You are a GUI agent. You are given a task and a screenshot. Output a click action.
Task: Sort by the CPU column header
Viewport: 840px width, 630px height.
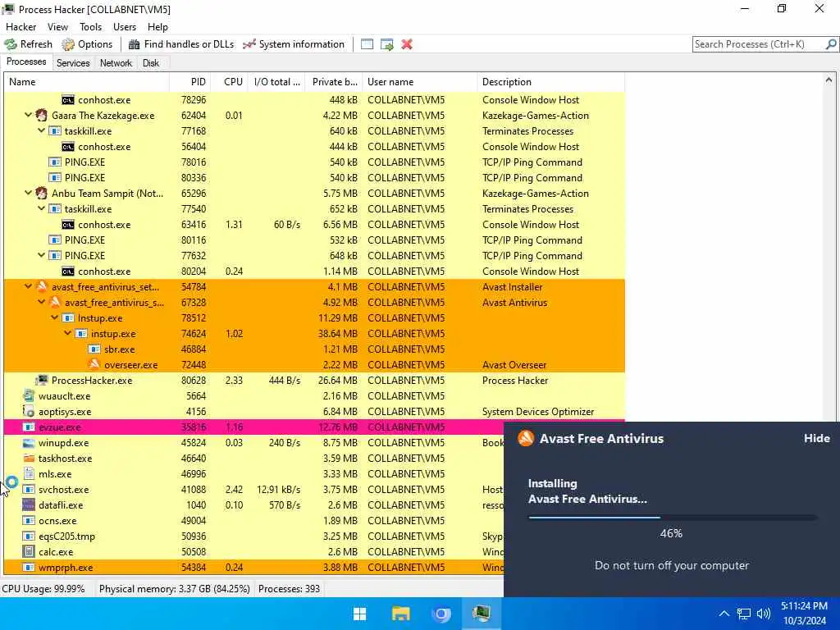229,82
